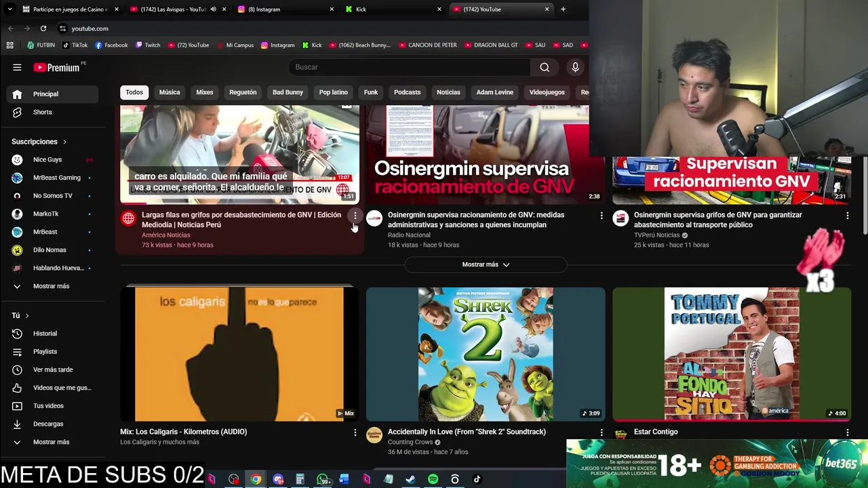Open options menu for Radio Nacional video
Screen dimensions: 868x488
(x=601, y=216)
